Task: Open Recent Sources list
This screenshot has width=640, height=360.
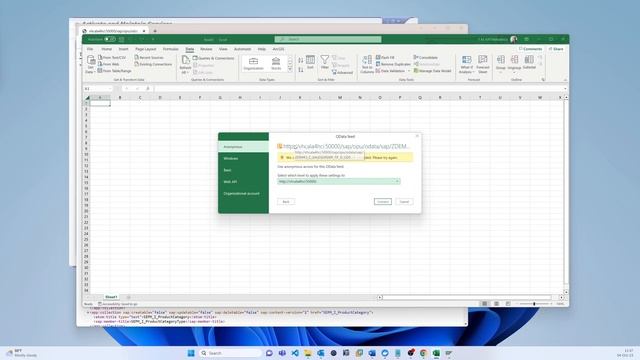Action: (x=149, y=58)
